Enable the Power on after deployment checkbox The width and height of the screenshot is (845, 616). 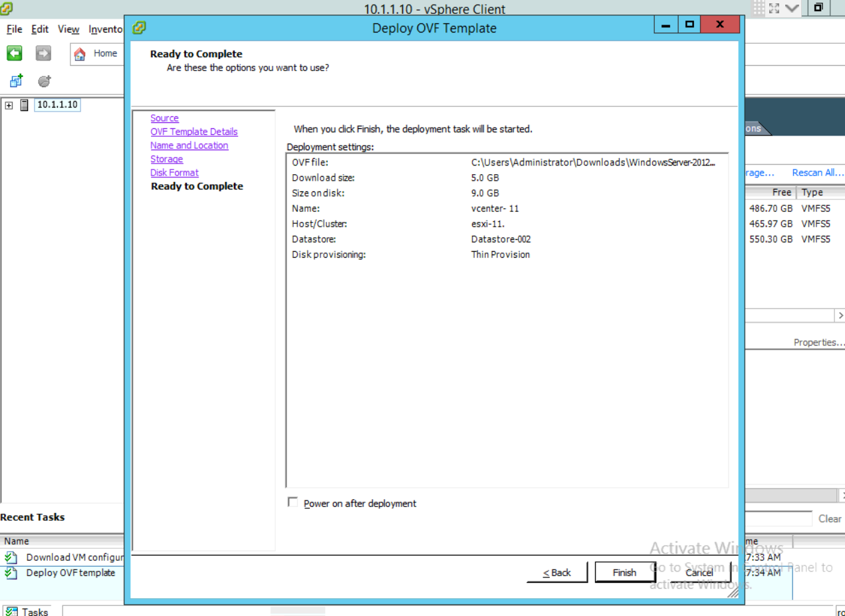pyautogui.click(x=293, y=502)
